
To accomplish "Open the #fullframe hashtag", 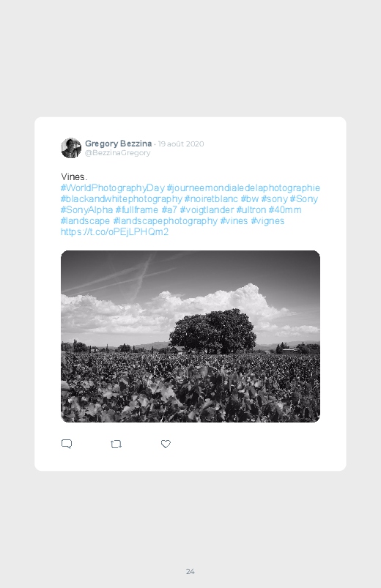I will [x=136, y=209].
